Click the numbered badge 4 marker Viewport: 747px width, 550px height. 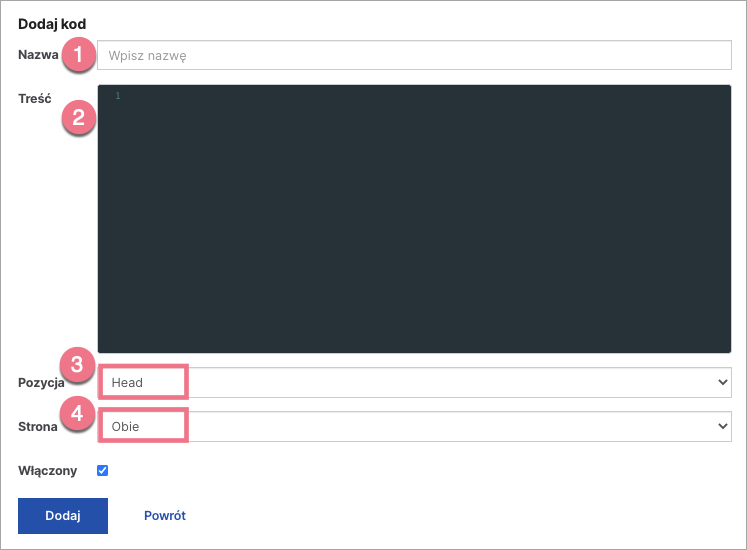(79, 411)
